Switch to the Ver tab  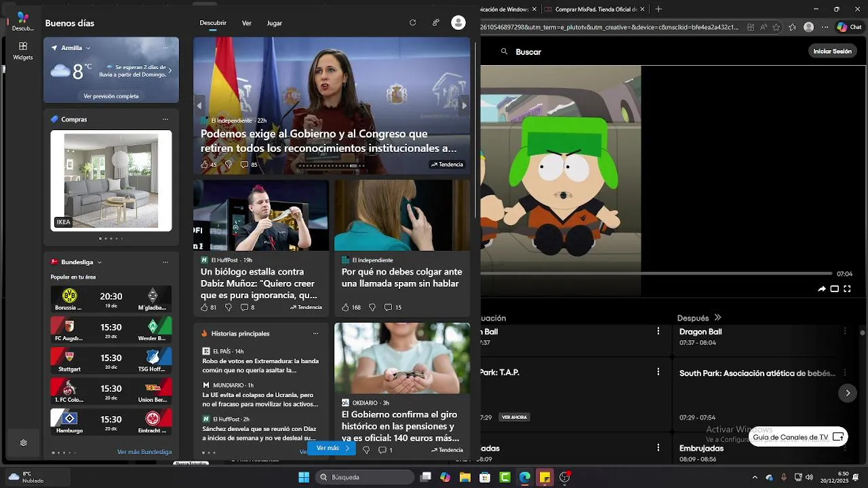pyautogui.click(x=247, y=23)
